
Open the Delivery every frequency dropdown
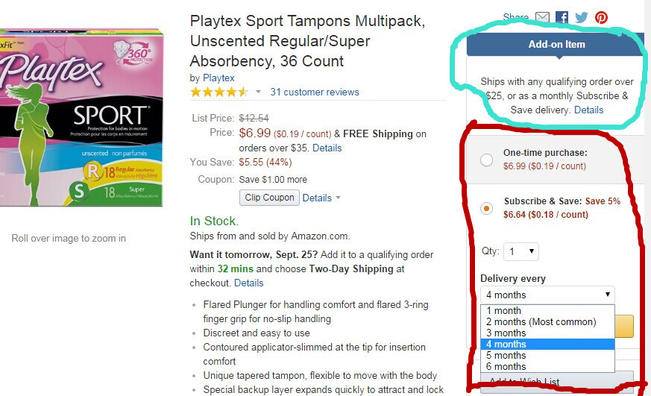pos(547,295)
